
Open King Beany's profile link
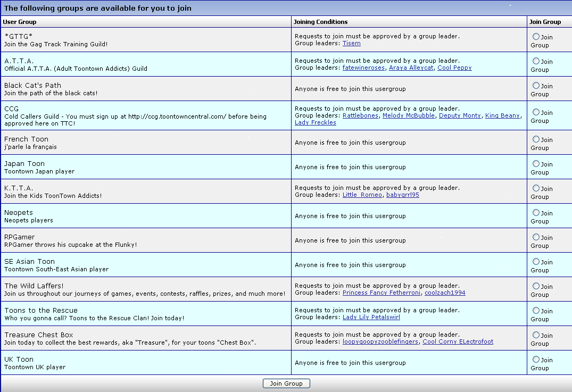coord(502,115)
